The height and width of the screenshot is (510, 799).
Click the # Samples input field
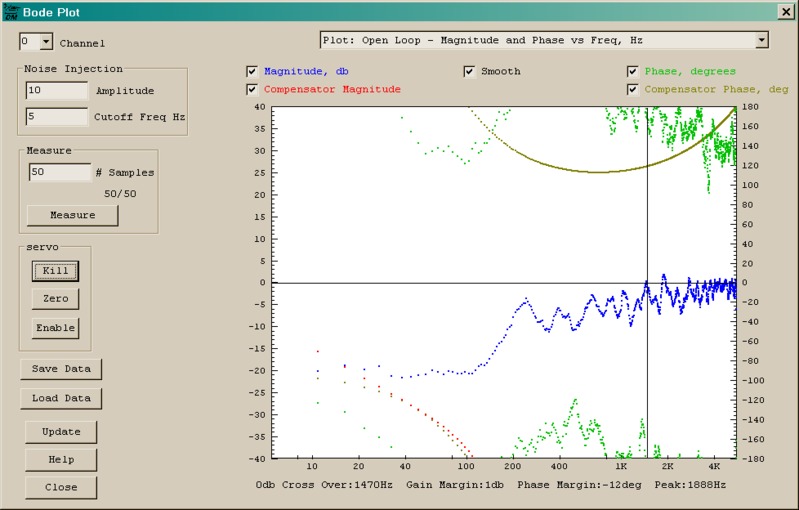[x=59, y=172]
